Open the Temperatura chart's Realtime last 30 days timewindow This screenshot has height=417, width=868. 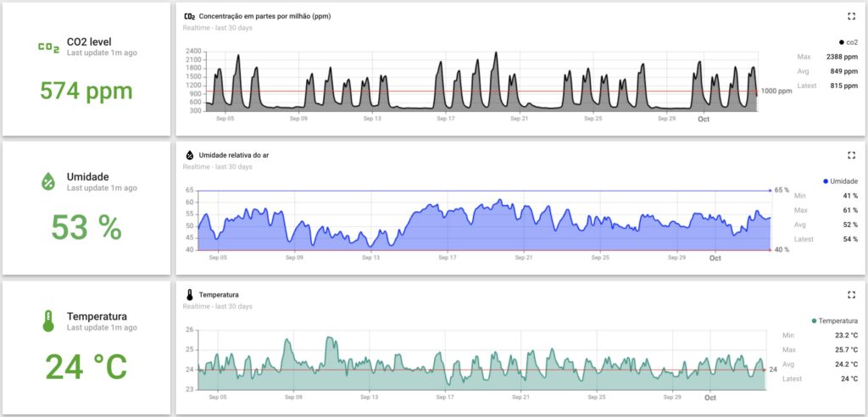point(217,306)
